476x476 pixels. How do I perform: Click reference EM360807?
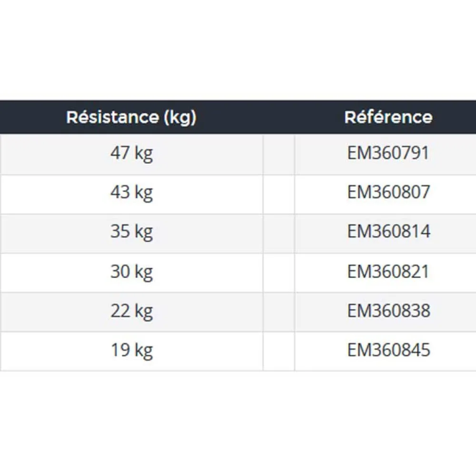388,192
